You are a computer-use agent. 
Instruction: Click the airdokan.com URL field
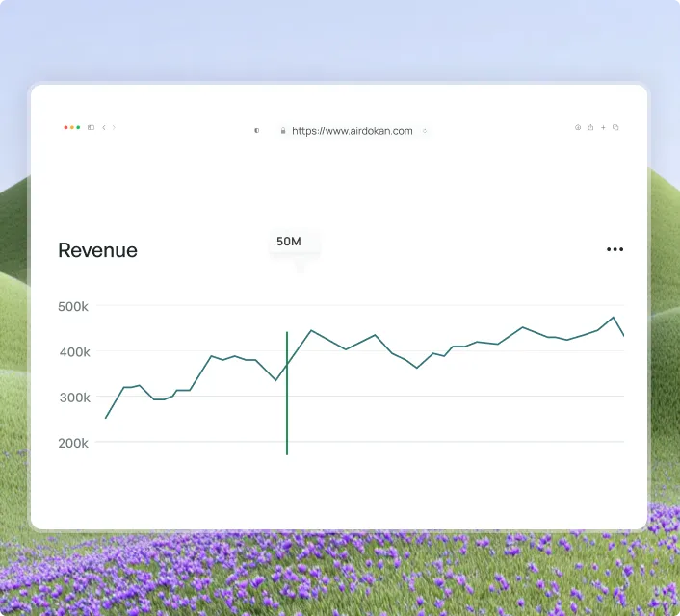pyautogui.click(x=353, y=131)
